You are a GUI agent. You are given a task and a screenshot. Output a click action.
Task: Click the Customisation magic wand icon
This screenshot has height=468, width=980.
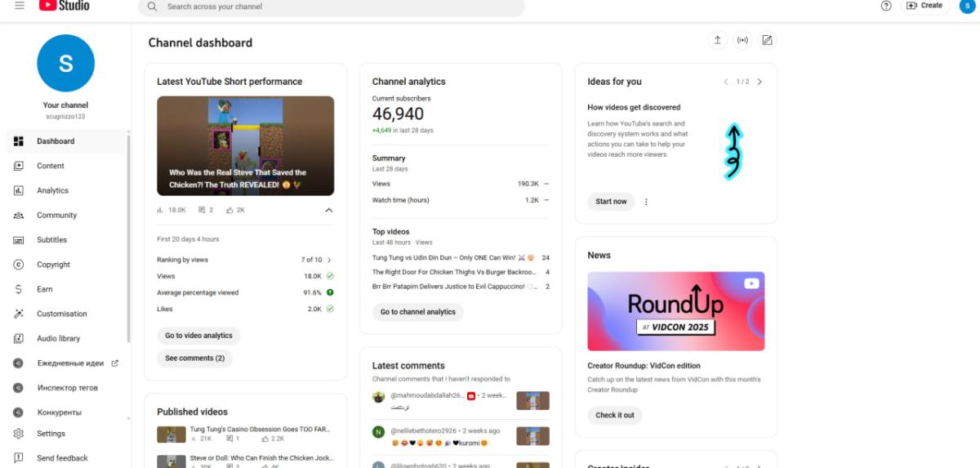point(19,314)
